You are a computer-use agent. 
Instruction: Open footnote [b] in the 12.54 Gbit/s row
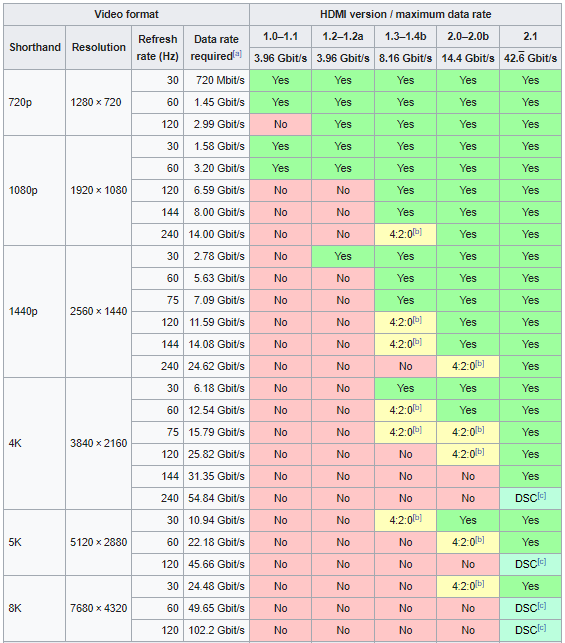click(417, 408)
